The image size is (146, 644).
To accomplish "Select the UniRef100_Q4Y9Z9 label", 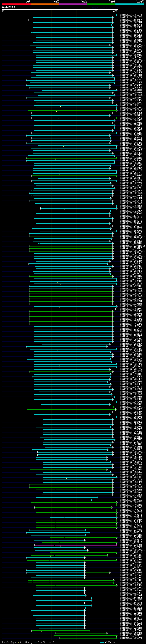I will pos(131,306).
